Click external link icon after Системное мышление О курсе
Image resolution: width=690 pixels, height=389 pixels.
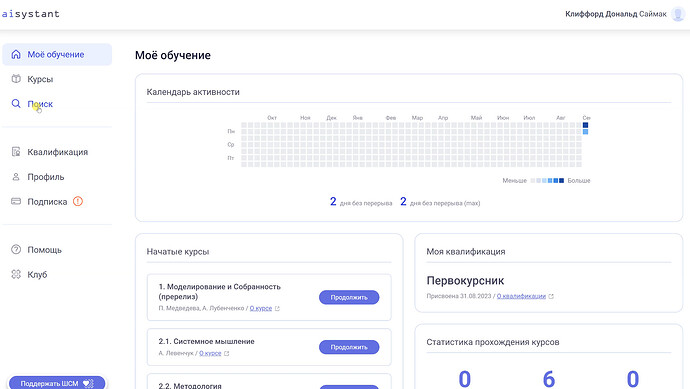(227, 353)
